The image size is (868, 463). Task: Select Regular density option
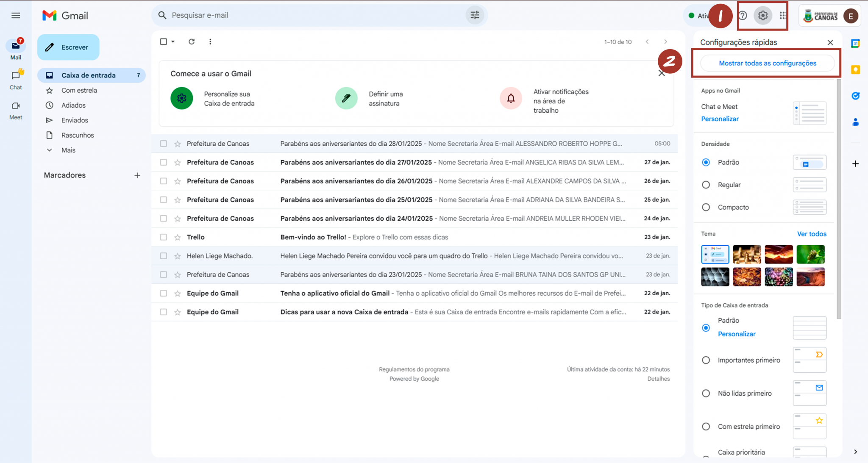[x=706, y=185]
